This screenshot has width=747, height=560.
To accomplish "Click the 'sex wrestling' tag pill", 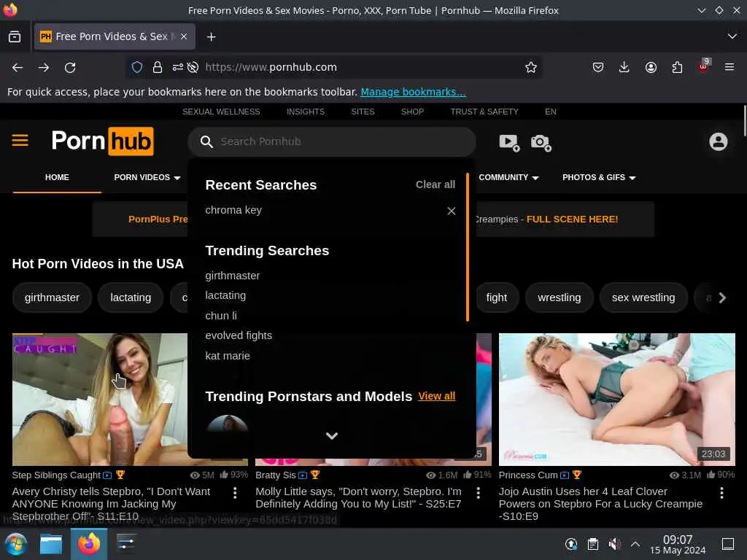I will click(x=643, y=297).
